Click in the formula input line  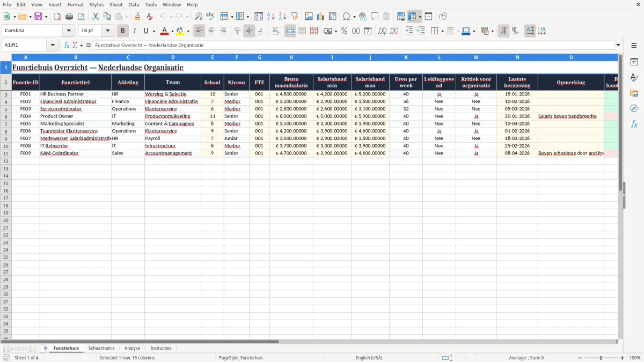tap(353, 45)
